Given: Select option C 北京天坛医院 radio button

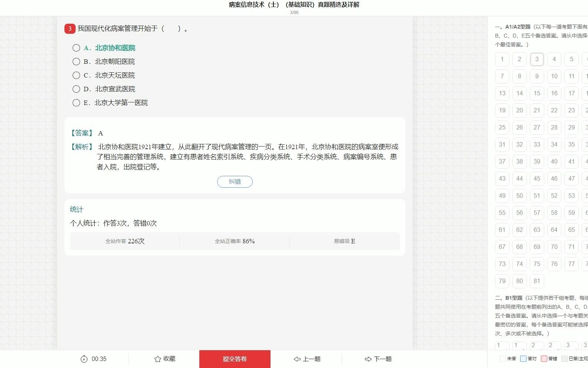Looking at the screenshot, I should [76, 75].
